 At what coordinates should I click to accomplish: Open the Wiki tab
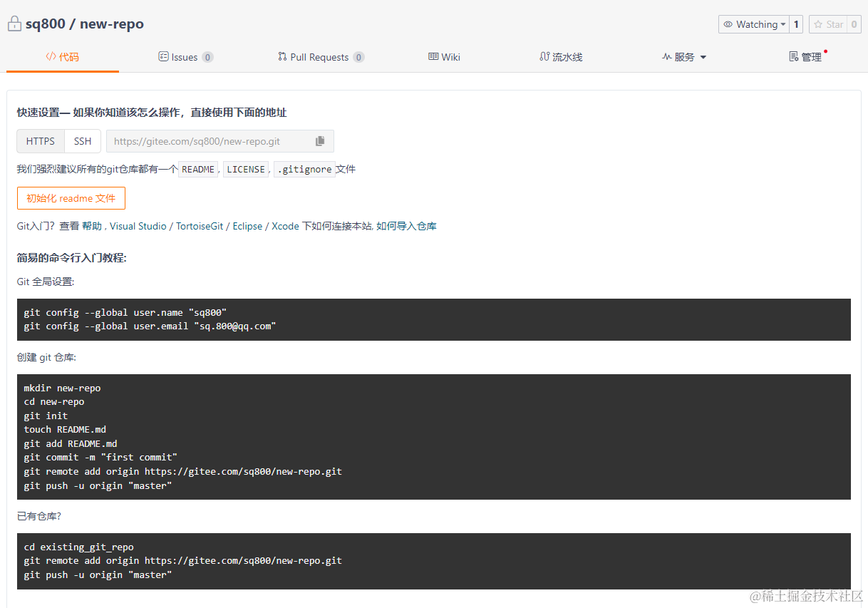click(x=444, y=57)
